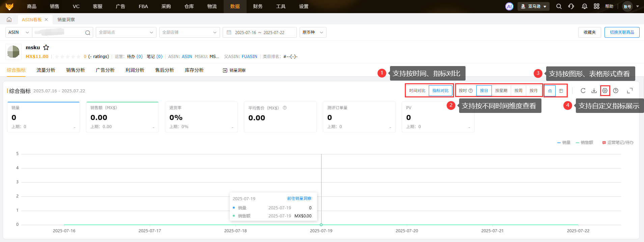Click the download export icon
This screenshot has height=242, width=644.
click(594, 91)
